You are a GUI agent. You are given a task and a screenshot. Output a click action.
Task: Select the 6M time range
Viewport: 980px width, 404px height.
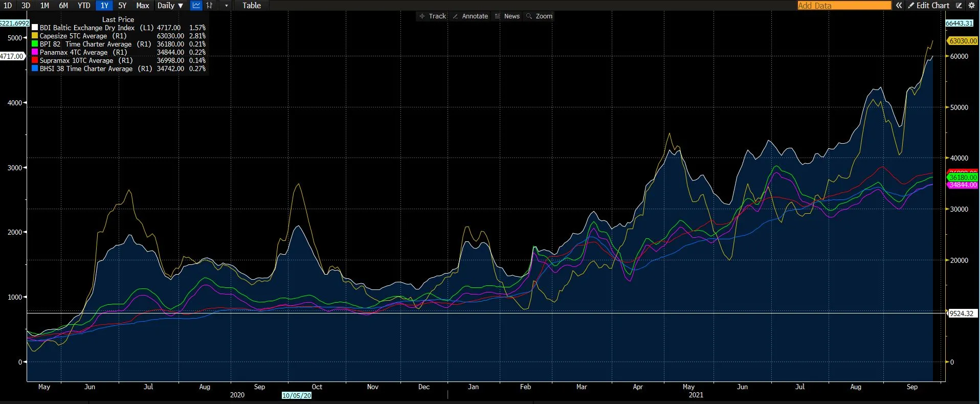pos(63,5)
